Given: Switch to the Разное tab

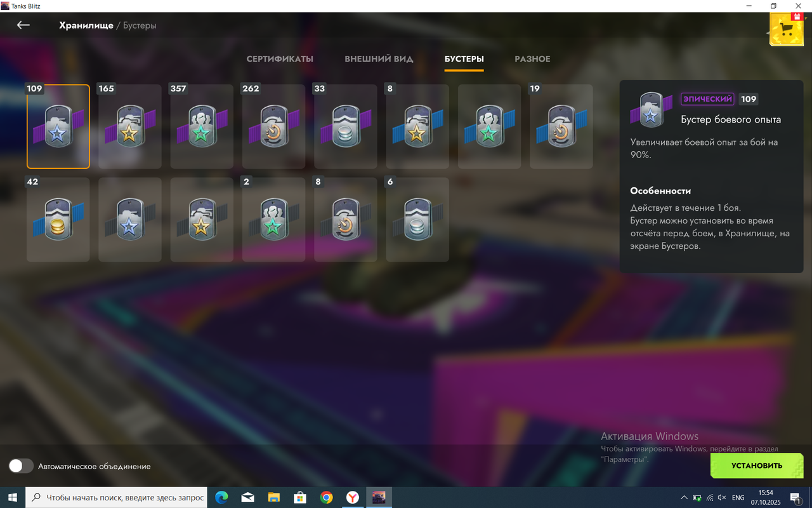Looking at the screenshot, I should [x=532, y=59].
